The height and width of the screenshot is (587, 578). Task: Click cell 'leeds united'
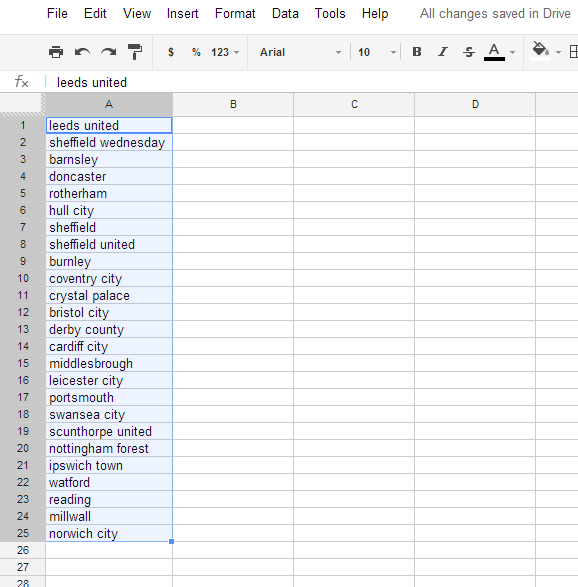109,125
